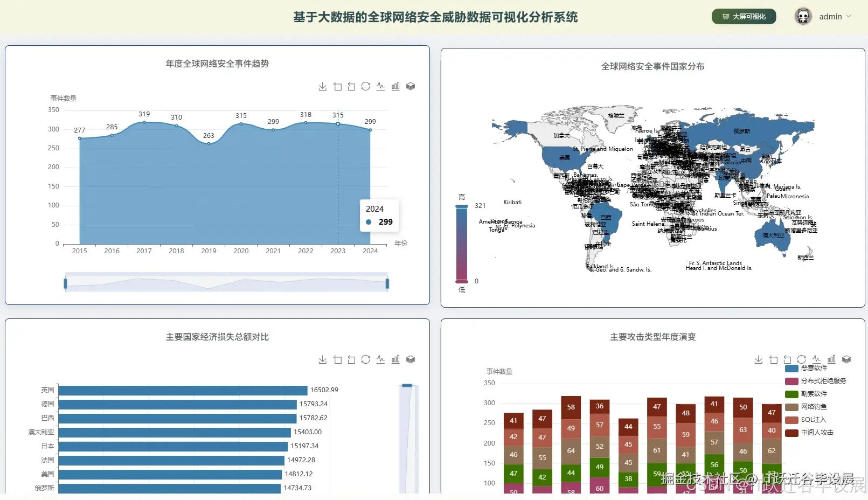Switch annual trend chart to line view
Viewport: 868px width, 500px height.
coord(381,86)
